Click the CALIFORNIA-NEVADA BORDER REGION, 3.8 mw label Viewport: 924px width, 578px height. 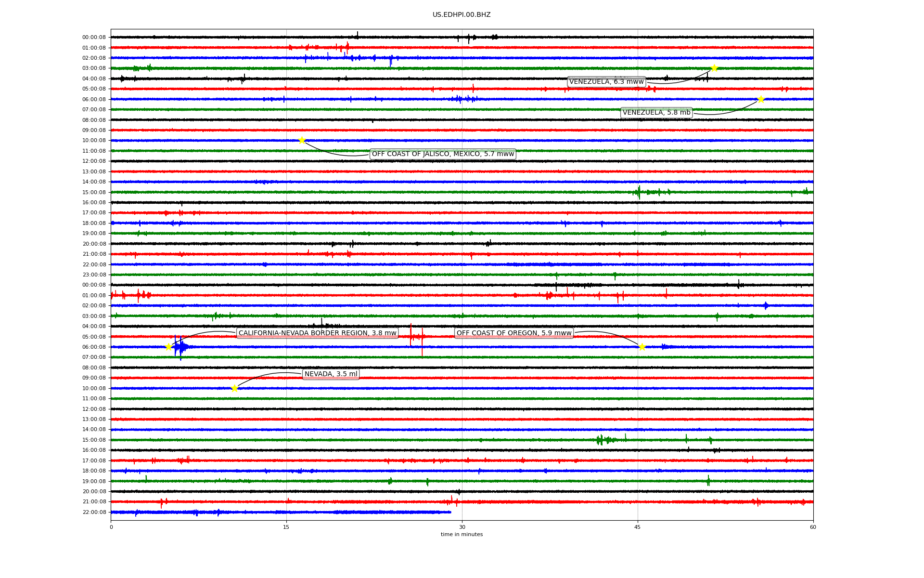point(317,333)
